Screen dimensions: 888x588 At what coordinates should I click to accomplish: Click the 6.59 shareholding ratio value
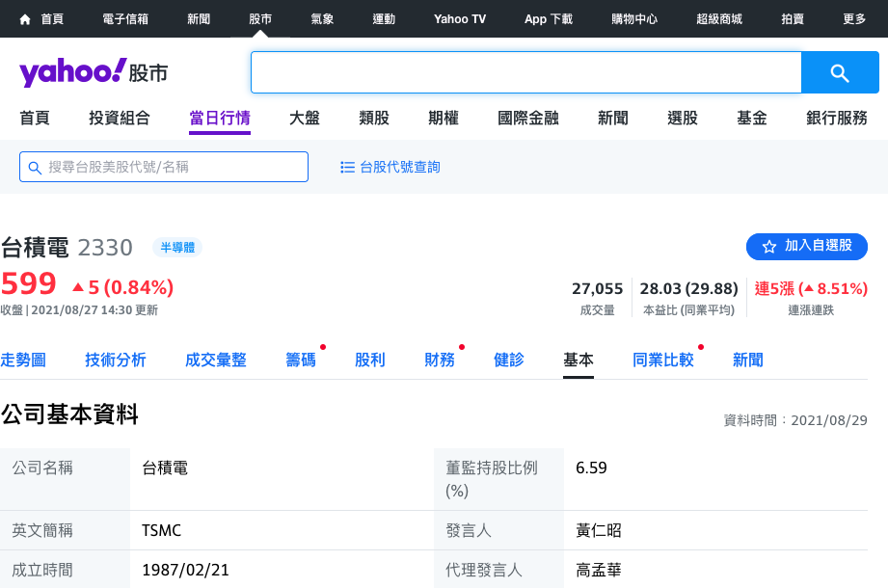tap(591, 468)
